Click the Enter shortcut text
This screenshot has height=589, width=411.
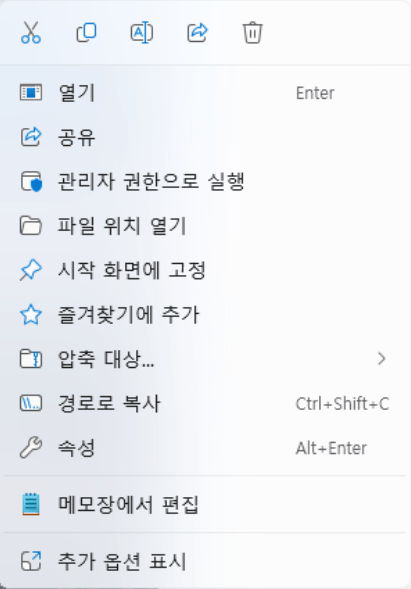coord(315,93)
